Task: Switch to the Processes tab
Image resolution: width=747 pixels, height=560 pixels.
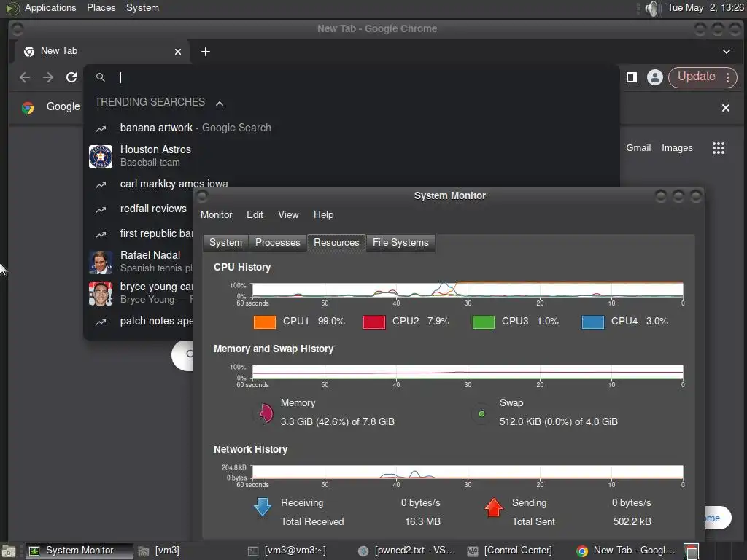Action: tap(278, 242)
